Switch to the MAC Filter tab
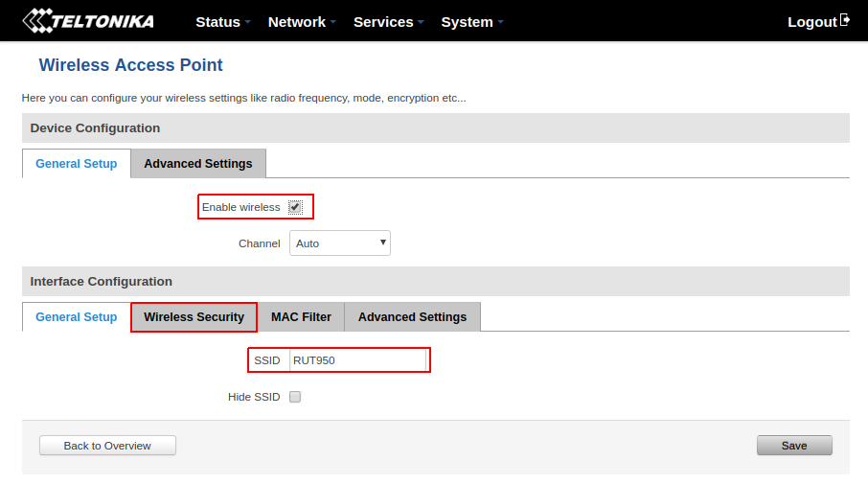This screenshot has width=868, height=485. point(301,317)
